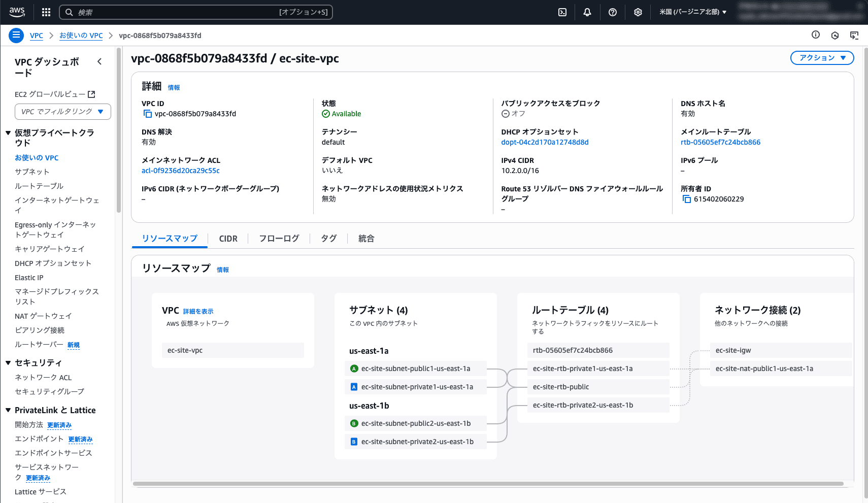Screen dimensions: 868x503
Task: Open DHCP option set dopt-04c2d170a12748d8d link
Action: pyautogui.click(x=545, y=142)
